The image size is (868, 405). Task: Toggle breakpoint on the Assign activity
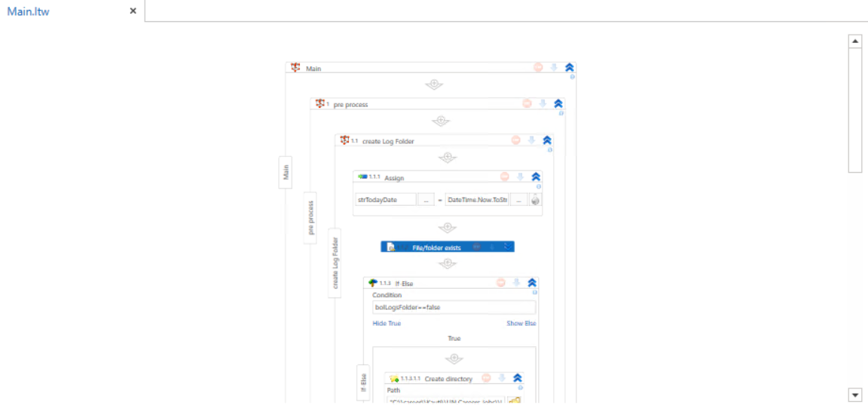(x=504, y=177)
